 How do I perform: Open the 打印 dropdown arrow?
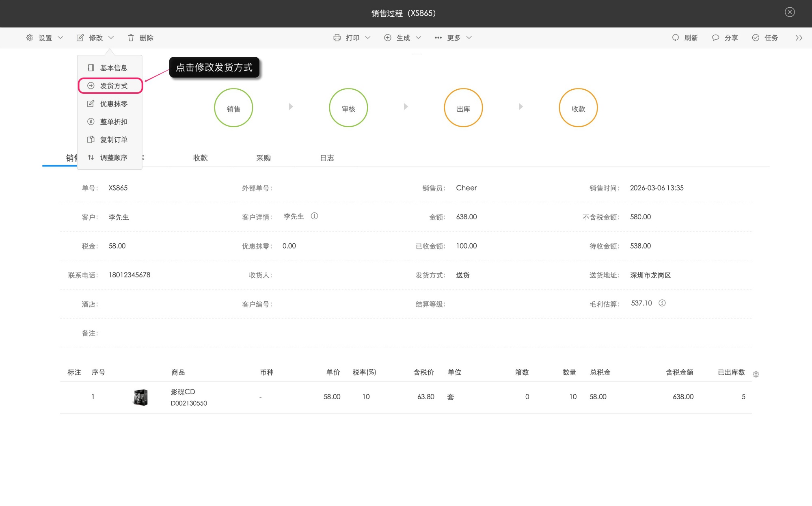(x=368, y=38)
